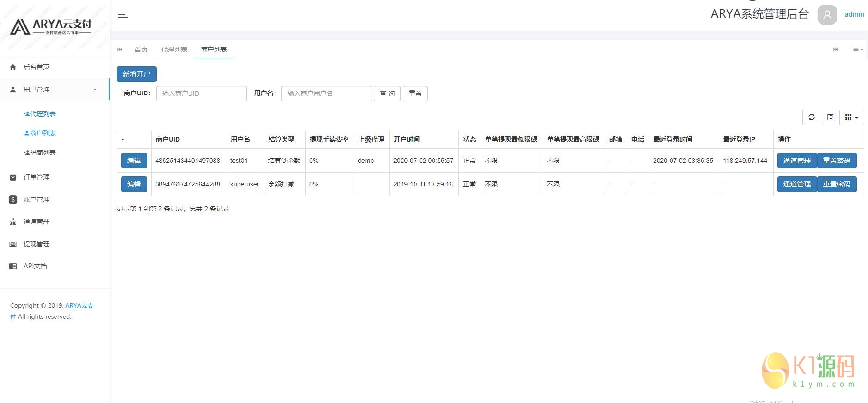Toggle the table card view icon
The height and width of the screenshot is (403, 868).
coord(830,118)
